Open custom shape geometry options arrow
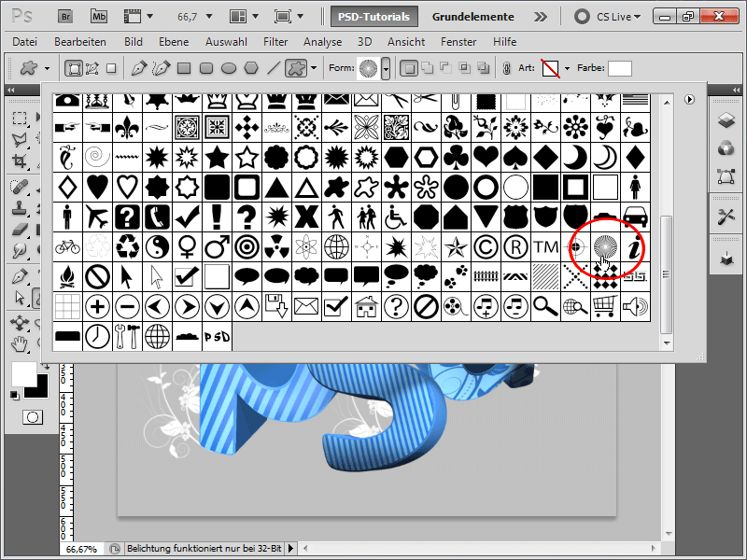The height and width of the screenshot is (560, 747). [314, 68]
